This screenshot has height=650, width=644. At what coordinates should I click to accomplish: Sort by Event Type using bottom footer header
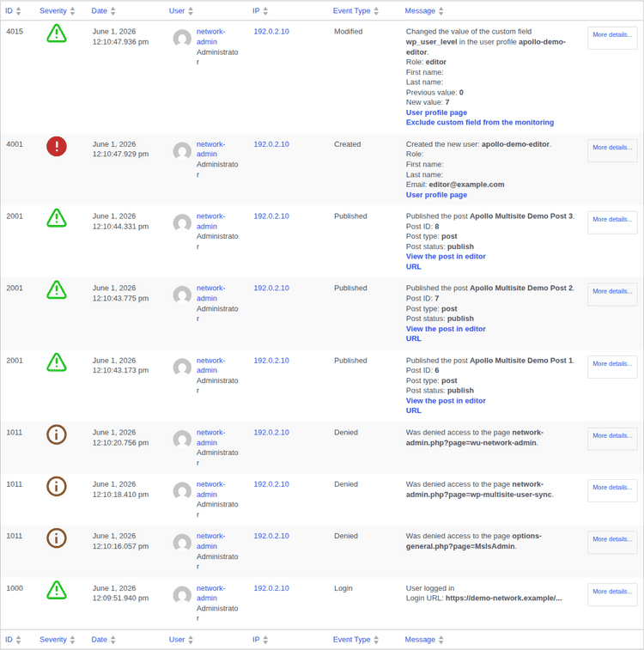355,640
